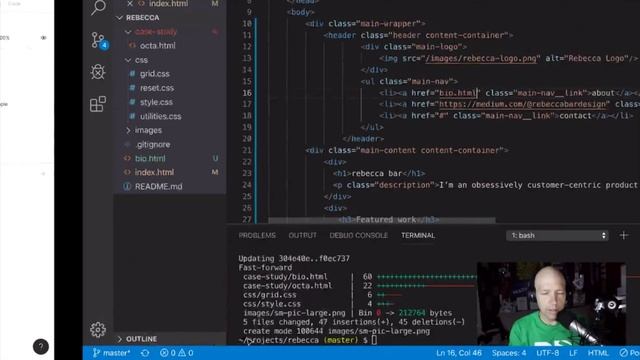The height and width of the screenshot is (360, 640).
Task: Collapse the case-study folder
Action: point(128,32)
